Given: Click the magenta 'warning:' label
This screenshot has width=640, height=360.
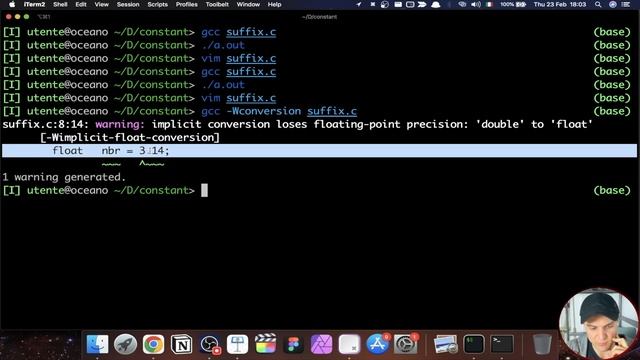Looking at the screenshot, I should [x=120, y=124].
